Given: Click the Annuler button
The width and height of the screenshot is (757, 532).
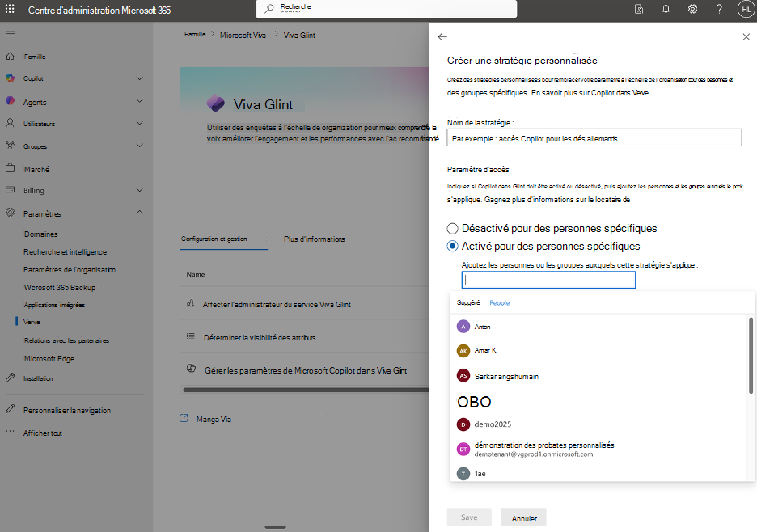Looking at the screenshot, I should 524,518.
